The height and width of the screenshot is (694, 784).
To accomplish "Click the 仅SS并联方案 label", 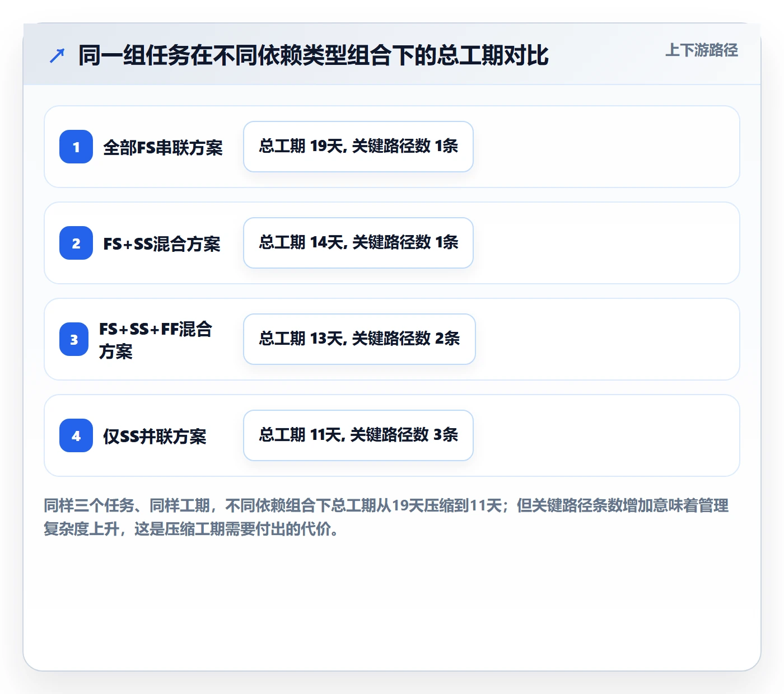I will 155,436.
